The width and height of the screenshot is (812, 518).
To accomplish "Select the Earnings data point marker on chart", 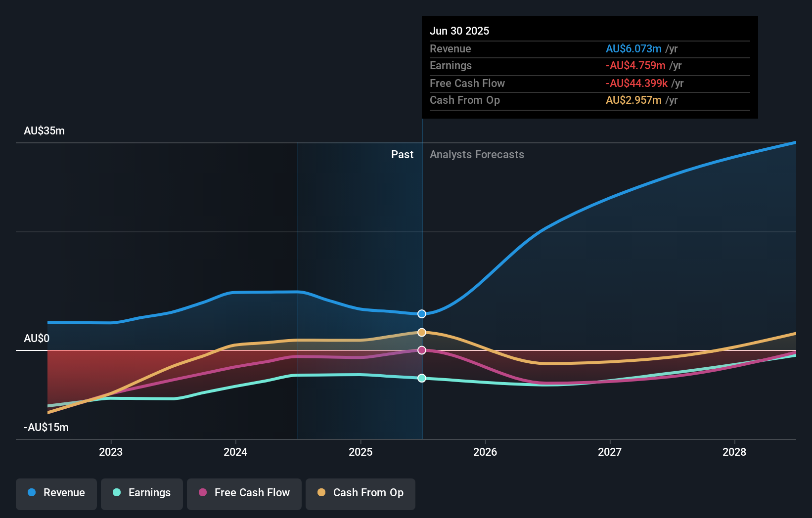I will point(421,379).
